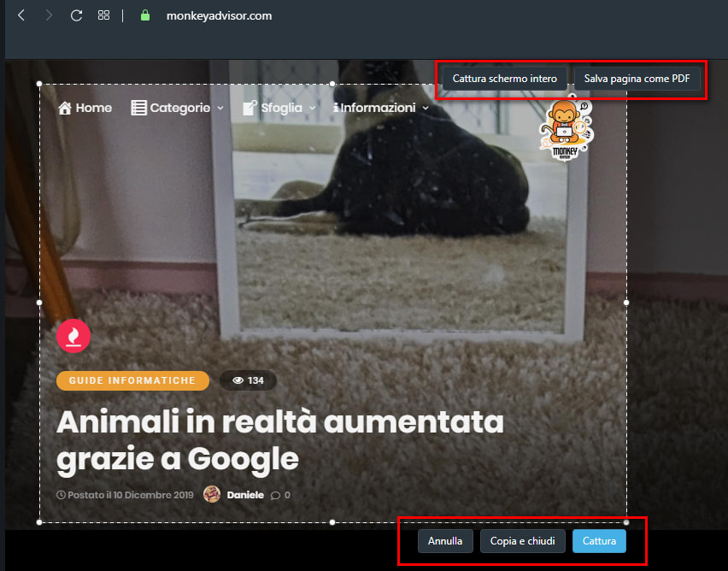Click the Annulla button

pyautogui.click(x=445, y=541)
